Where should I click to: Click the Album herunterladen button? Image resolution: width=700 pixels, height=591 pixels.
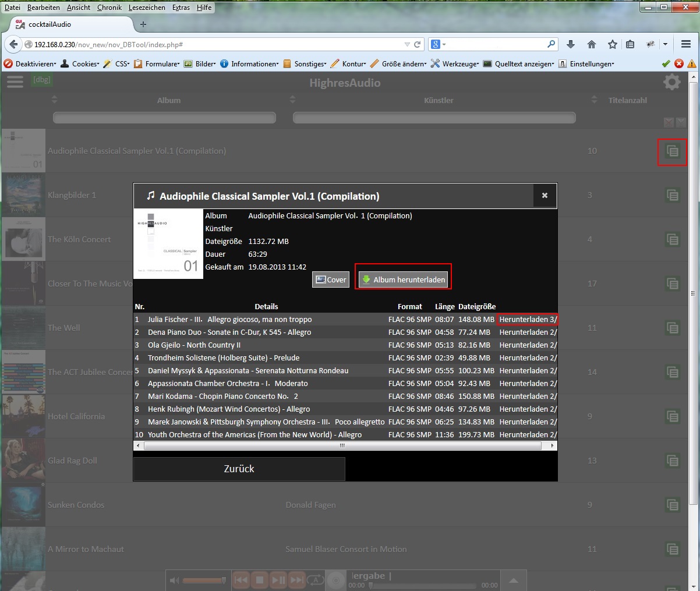coord(404,279)
